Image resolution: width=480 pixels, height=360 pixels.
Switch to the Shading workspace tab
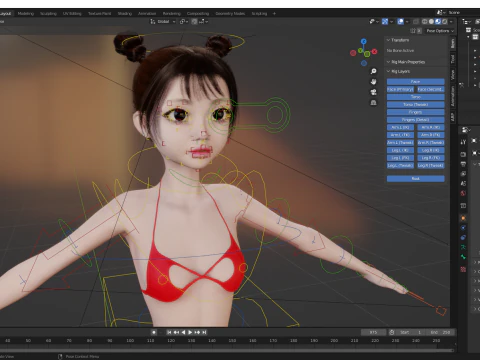pos(125,13)
